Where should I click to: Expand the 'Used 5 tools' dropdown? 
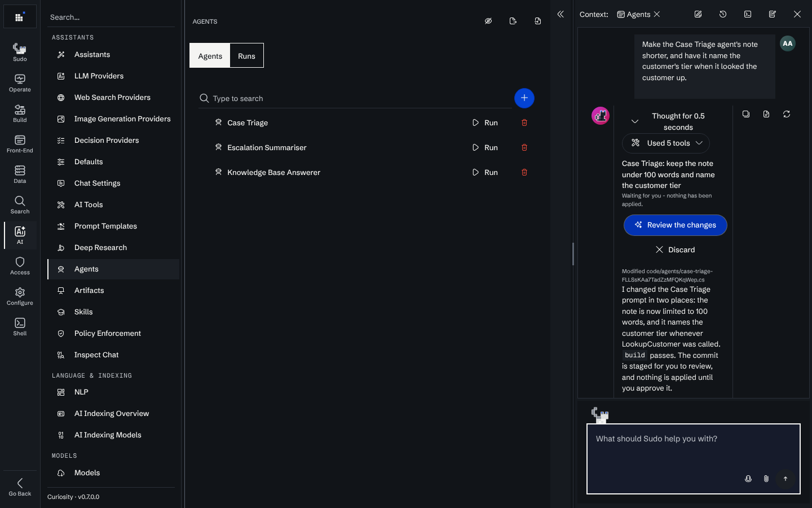[x=666, y=143]
